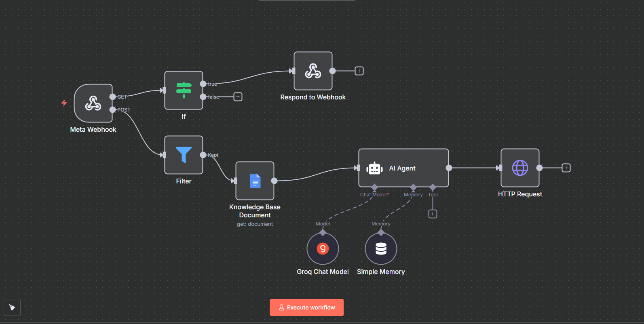Click the broom icon in the bottom-left corner
The height and width of the screenshot is (324, 644).
12,307
